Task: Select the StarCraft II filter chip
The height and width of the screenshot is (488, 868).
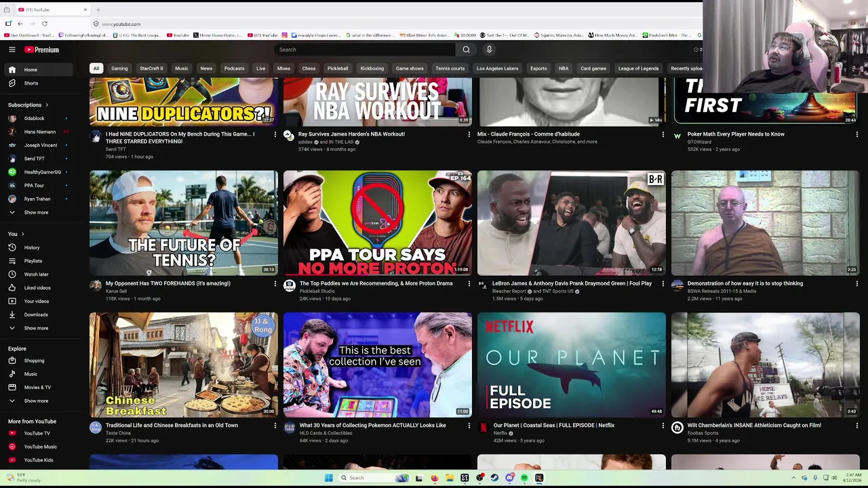Action: pos(151,68)
